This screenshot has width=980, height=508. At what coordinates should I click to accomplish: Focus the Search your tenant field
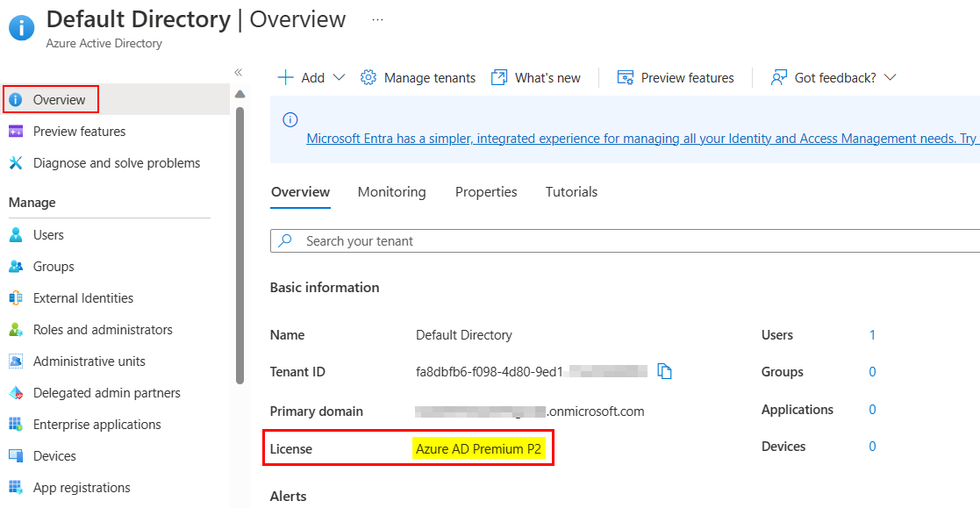[x=625, y=240]
